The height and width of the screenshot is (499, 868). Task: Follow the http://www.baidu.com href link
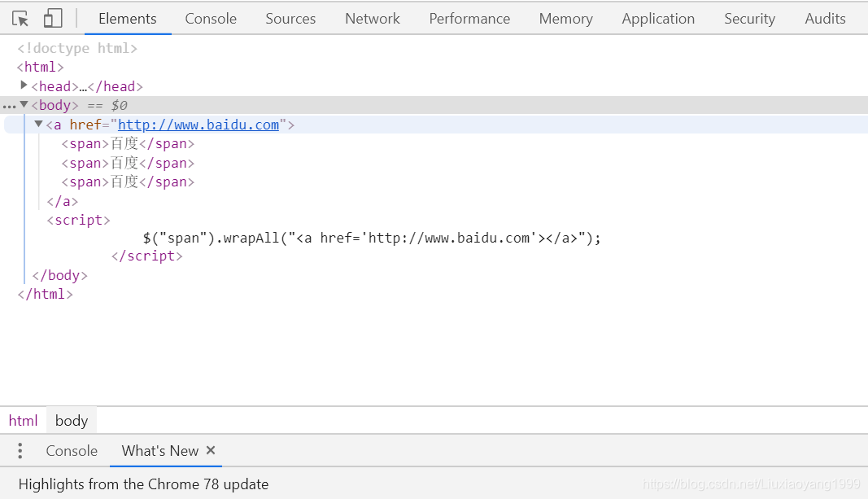(198, 125)
